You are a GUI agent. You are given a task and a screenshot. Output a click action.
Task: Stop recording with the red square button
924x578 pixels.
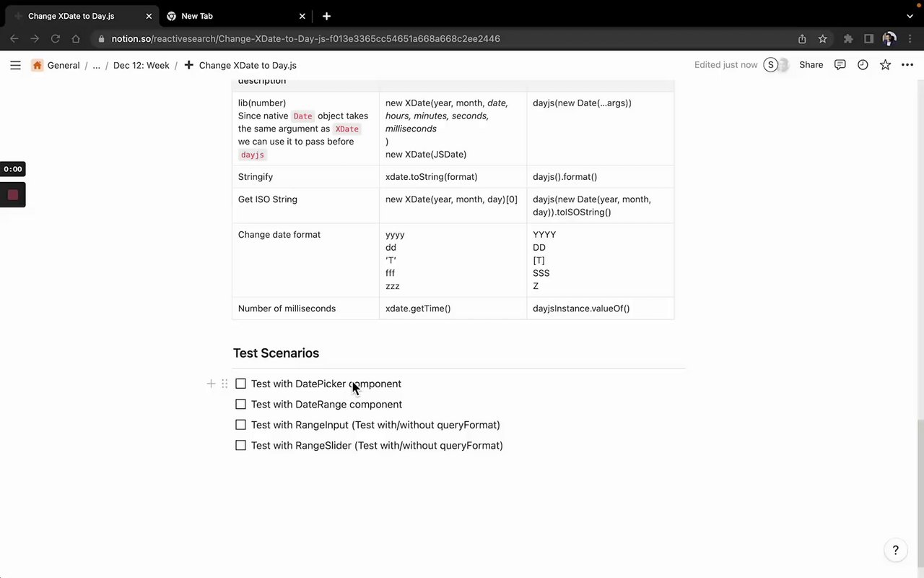click(13, 195)
